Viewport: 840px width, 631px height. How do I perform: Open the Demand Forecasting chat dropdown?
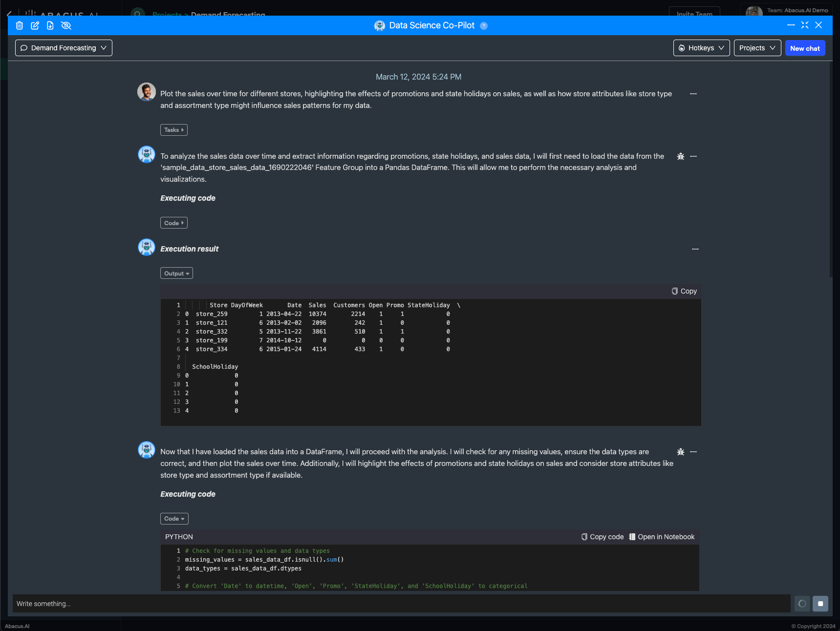click(x=64, y=48)
